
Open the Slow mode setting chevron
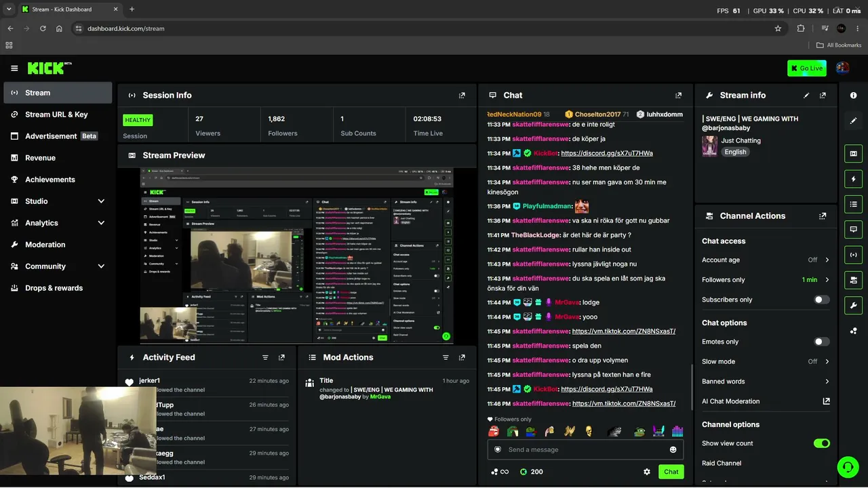coord(827,361)
